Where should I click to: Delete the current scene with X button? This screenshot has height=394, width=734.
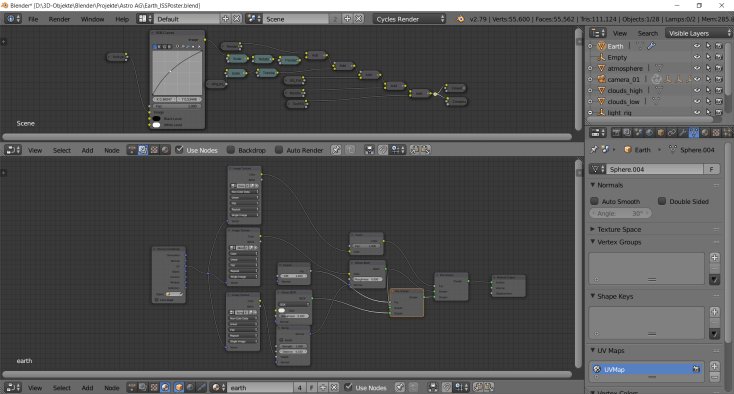pos(359,19)
